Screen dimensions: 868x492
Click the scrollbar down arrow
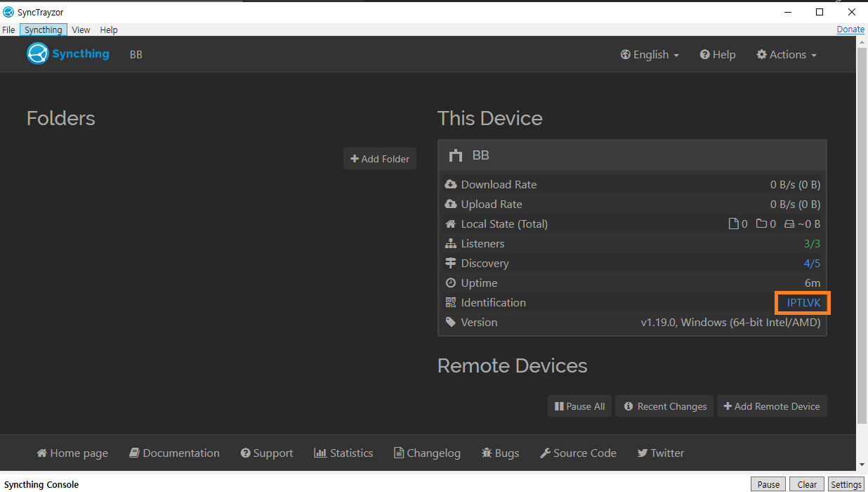point(862,465)
